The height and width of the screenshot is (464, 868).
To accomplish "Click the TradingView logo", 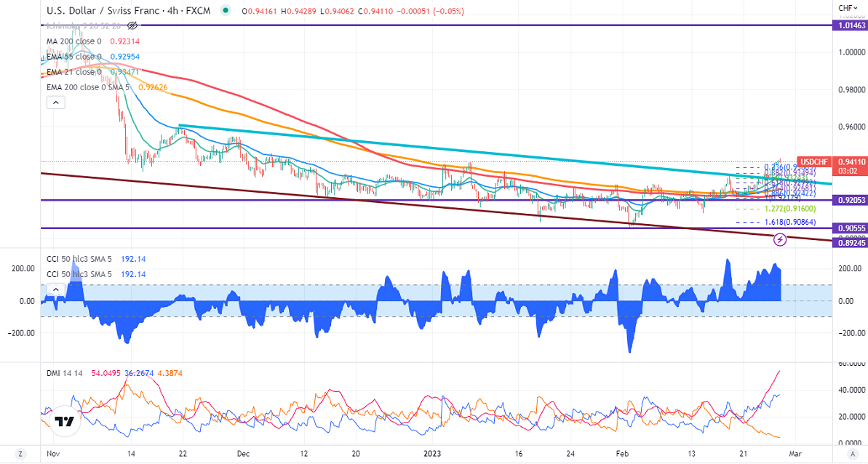I will point(65,422).
